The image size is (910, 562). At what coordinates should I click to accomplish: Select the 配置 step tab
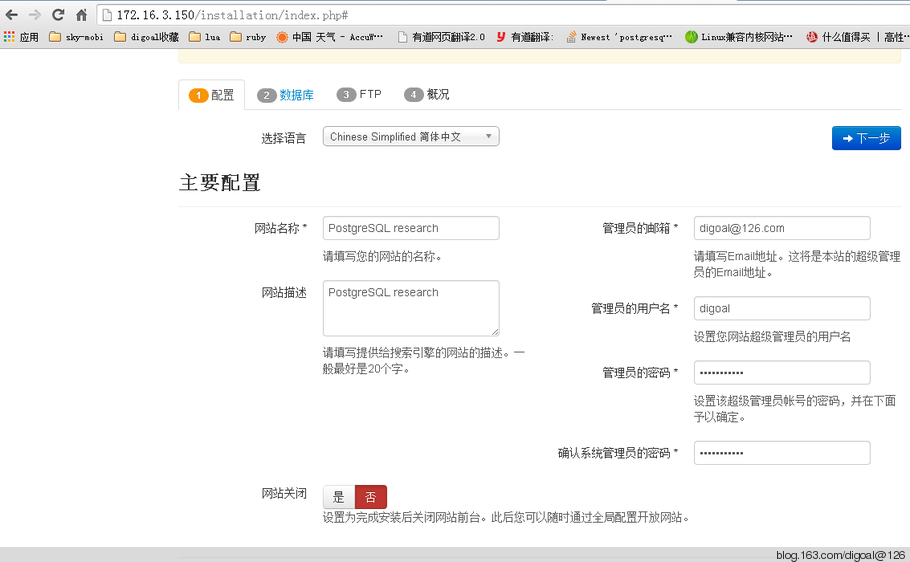click(212, 95)
